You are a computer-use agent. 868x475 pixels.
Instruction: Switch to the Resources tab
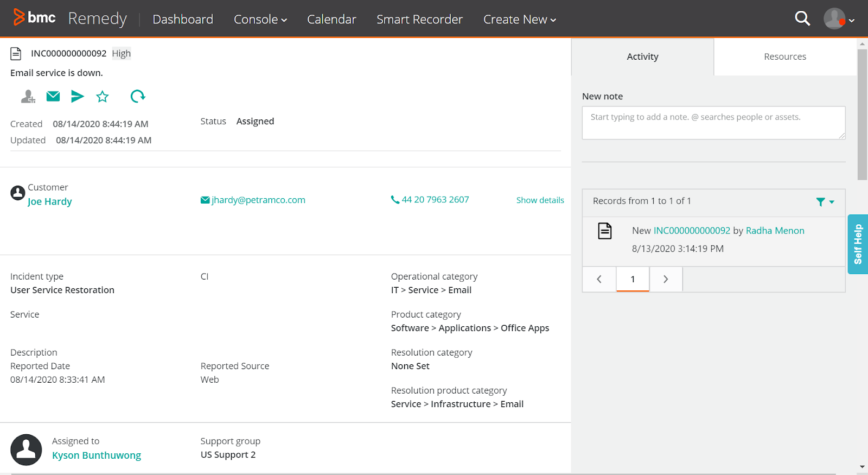tap(785, 56)
